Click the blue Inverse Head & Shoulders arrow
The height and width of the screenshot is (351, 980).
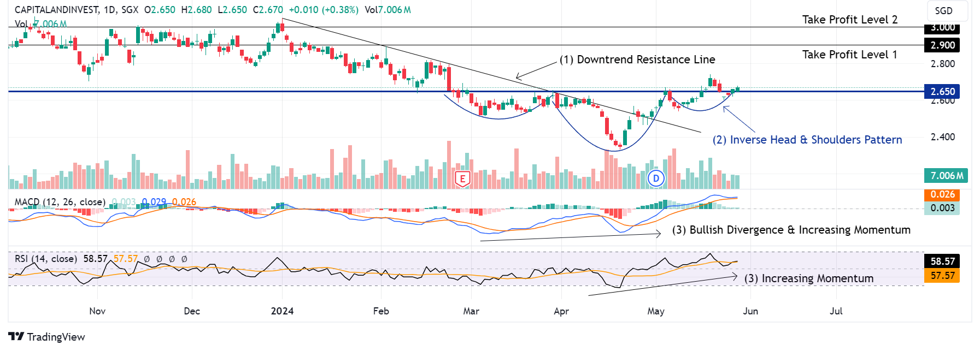pos(738,119)
